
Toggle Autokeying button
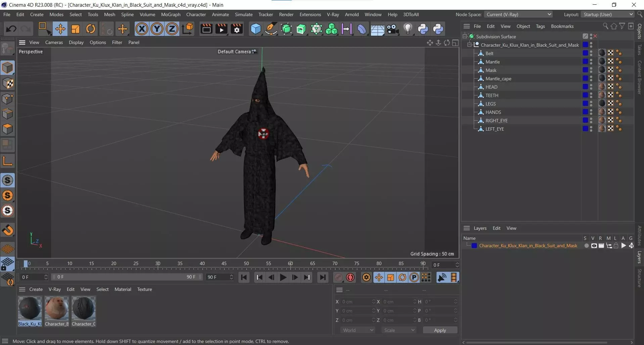pyautogui.click(x=350, y=277)
